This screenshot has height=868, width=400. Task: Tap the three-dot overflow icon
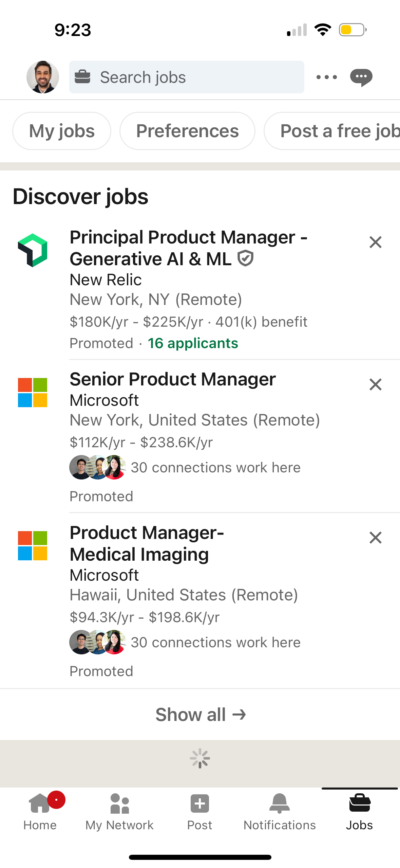click(x=326, y=77)
